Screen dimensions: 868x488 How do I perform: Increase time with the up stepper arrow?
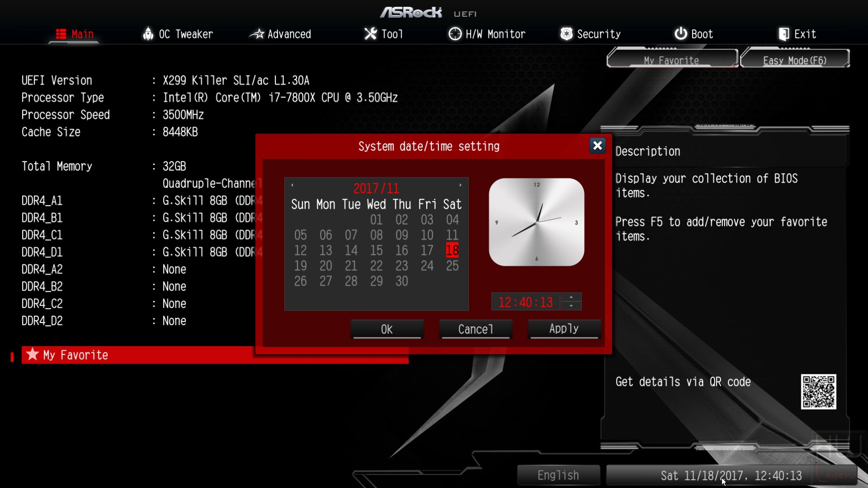(571, 297)
